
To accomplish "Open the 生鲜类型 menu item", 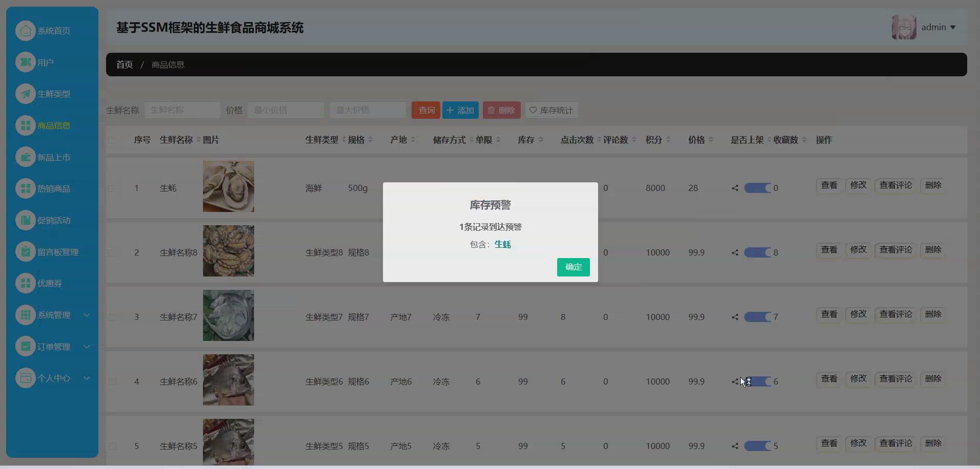I will (54, 94).
